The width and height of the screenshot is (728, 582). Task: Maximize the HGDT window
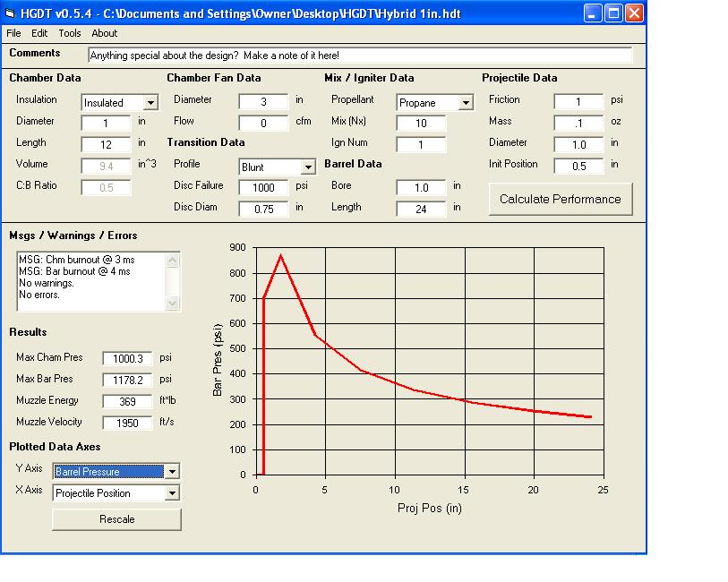613,13
